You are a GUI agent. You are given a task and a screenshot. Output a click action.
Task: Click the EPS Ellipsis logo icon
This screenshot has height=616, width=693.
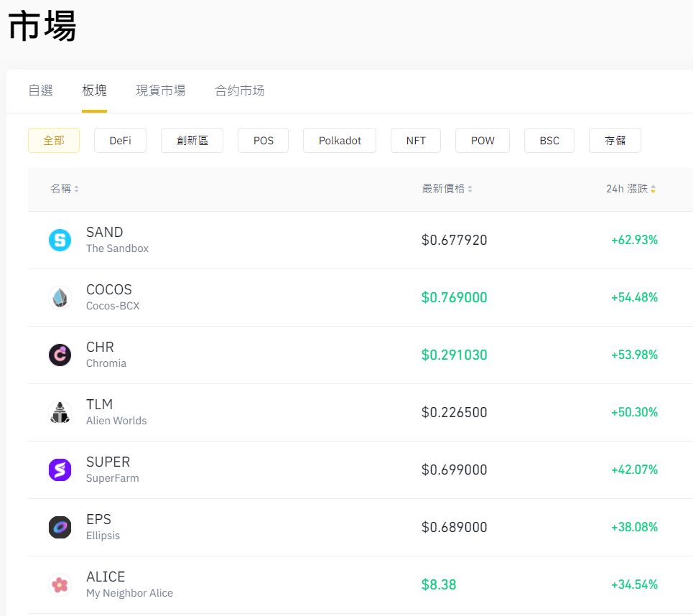(x=60, y=527)
